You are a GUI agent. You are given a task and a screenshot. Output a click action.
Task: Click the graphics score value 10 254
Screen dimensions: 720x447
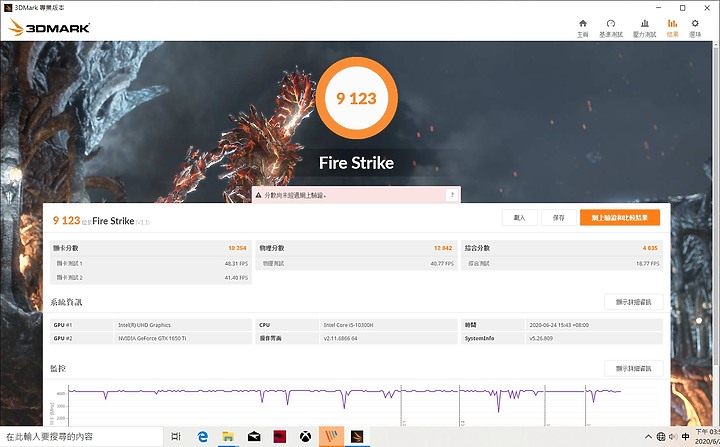[237, 248]
